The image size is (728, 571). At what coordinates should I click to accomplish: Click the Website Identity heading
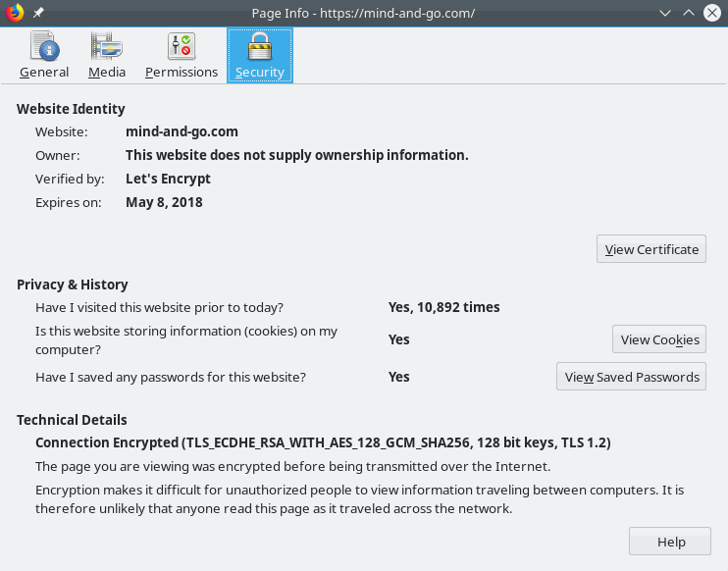click(71, 109)
